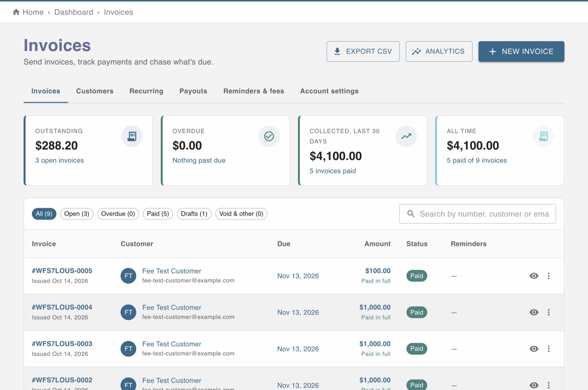This screenshot has width=588, height=390.
Task: Open invoice link #WFS7LOUS-0005
Action: 62,271
